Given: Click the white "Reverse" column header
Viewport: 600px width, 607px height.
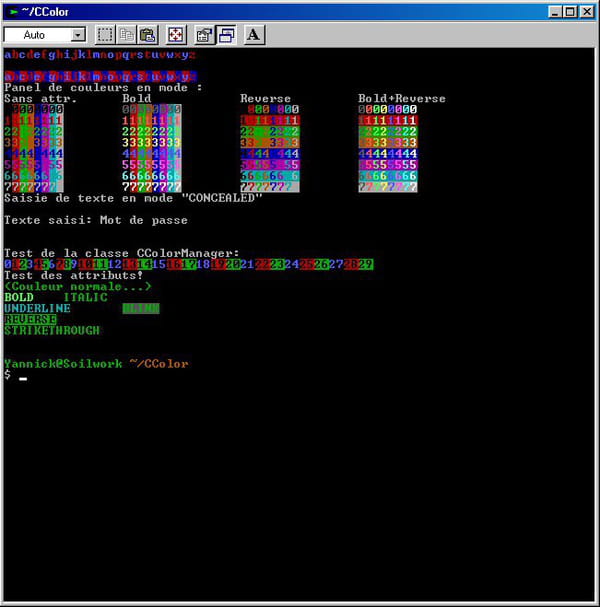Looking at the screenshot, I should (265, 99).
